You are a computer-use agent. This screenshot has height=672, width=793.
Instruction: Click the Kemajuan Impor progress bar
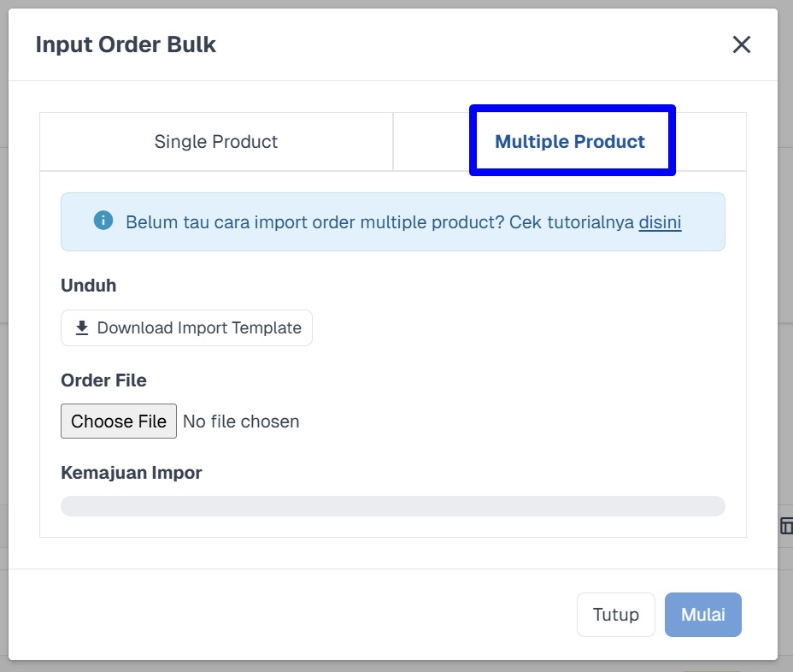click(393, 506)
